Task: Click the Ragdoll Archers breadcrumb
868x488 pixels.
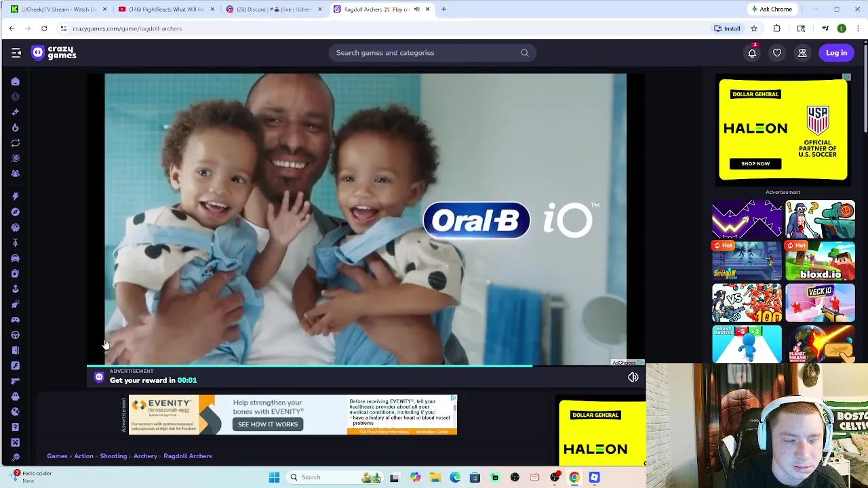Action: tap(188, 456)
